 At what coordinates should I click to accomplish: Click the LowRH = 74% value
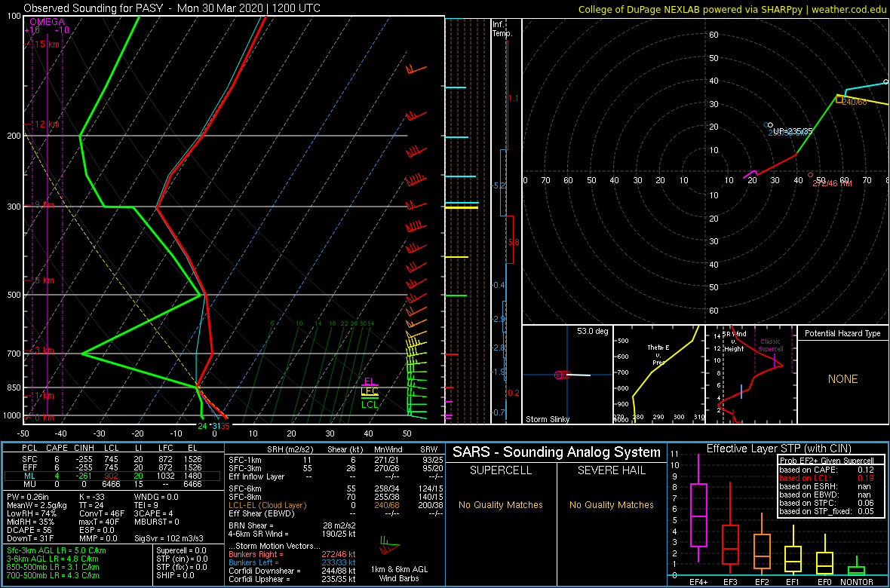point(31,515)
